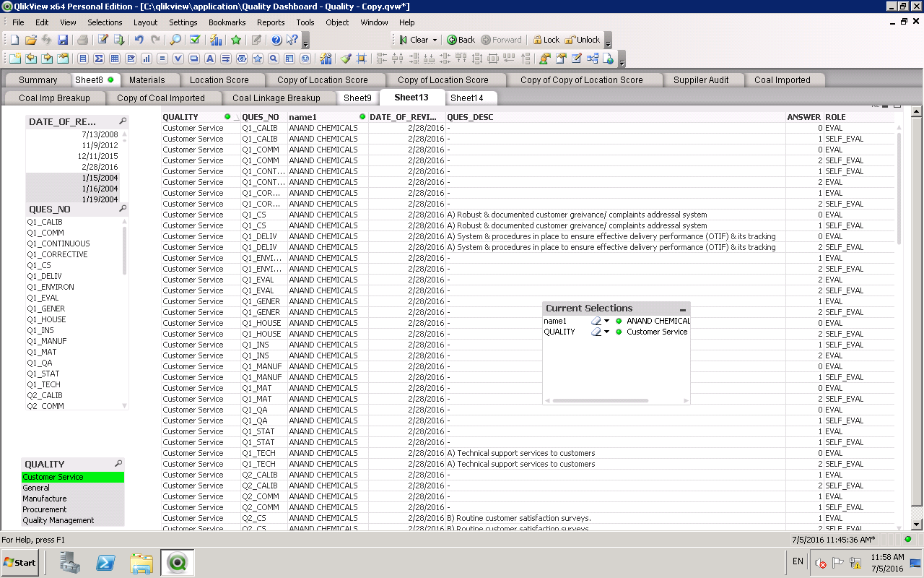The width and height of the screenshot is (924, 578).
Task: Open the name1 selection dropdown in Current Selections
Action: tap(606, 321)
